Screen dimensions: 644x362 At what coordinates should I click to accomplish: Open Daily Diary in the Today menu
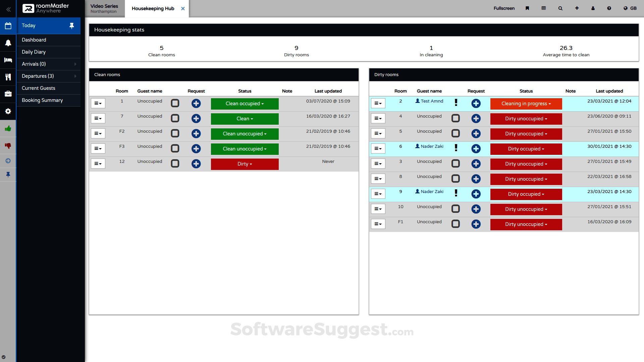click(34, 52)
